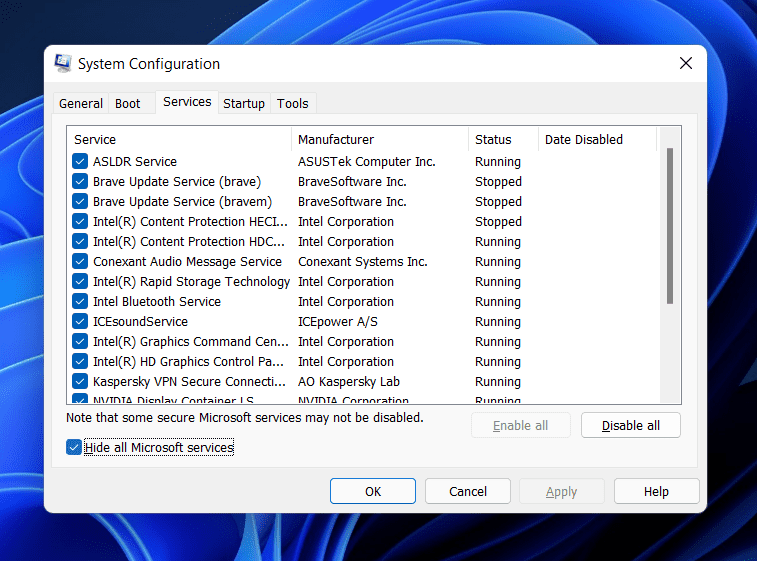Disable the Intel Bluetooth Service checkbox
Viewport: 757px width, 561px height.
pyautogui.click(x=80, y=302)
